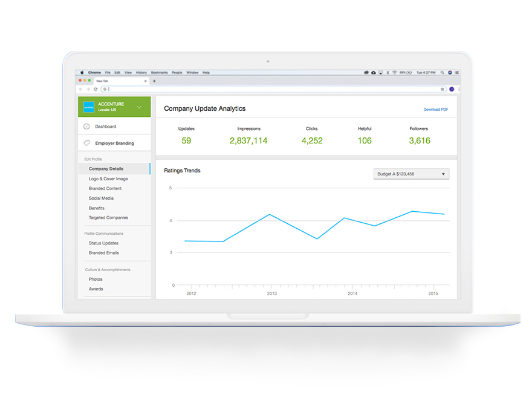
Task: Click the Accenture logo thumbnail
Action: [x=89, y=107]
